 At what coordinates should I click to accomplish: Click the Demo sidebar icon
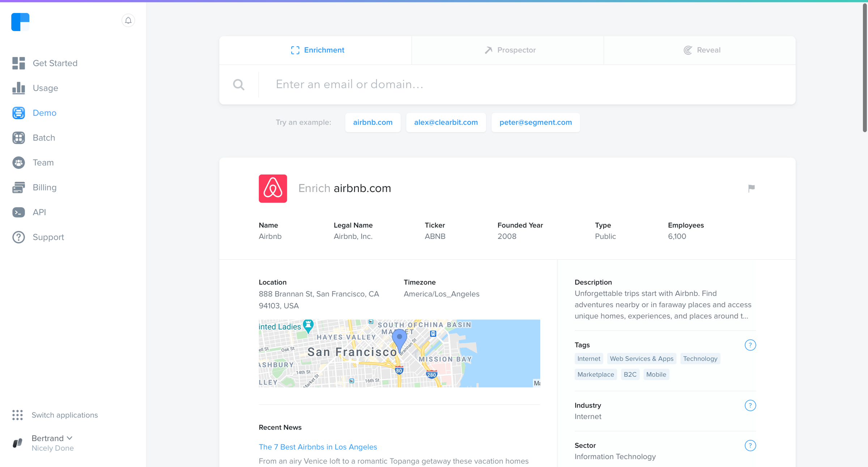pyautogui.click(x=18, y=113)
